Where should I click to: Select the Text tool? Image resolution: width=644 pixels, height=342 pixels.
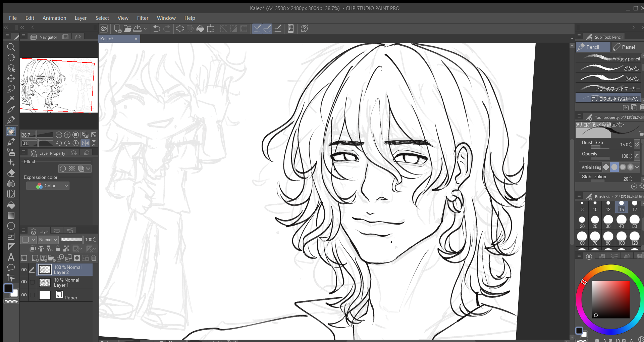pos(11,257)
